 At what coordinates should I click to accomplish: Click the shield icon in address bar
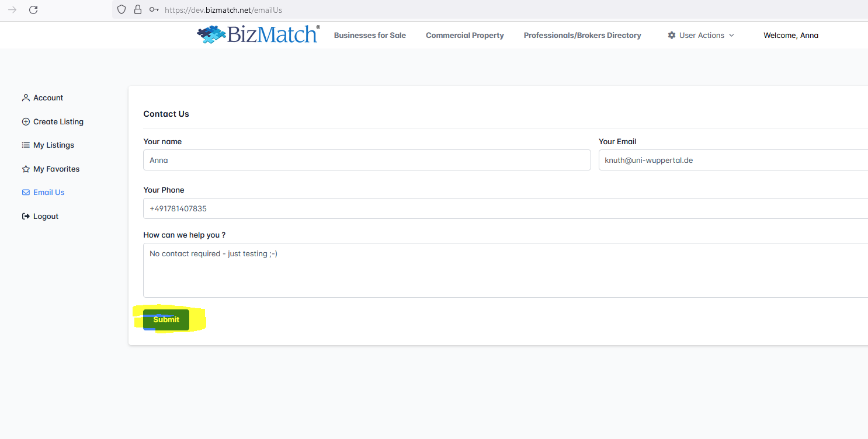[x=121, y=10]
